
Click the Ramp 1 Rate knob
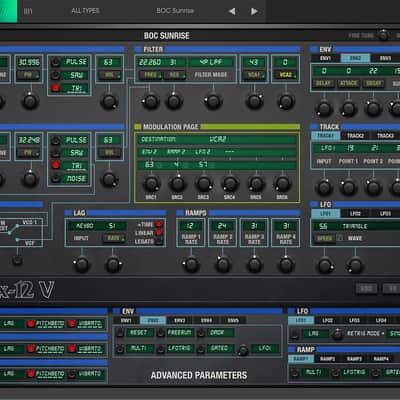[191, 265]
